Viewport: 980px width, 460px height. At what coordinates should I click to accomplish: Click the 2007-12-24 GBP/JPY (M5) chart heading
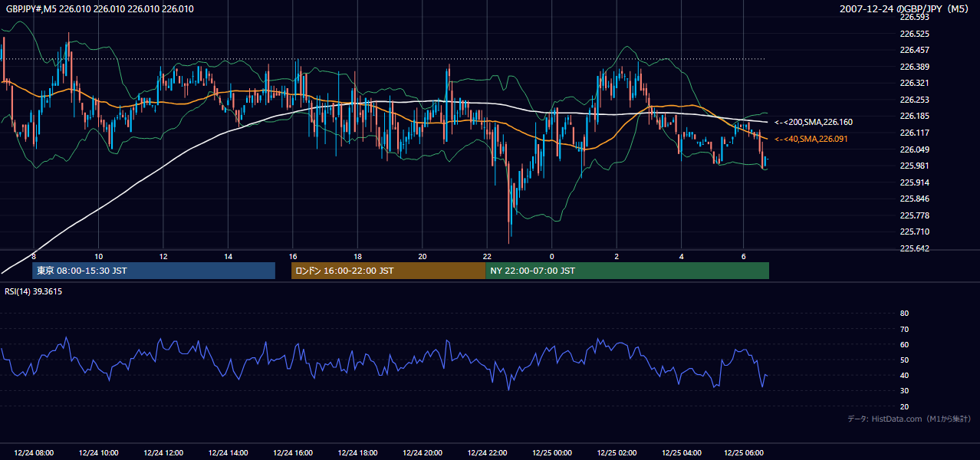click(906, 9)
